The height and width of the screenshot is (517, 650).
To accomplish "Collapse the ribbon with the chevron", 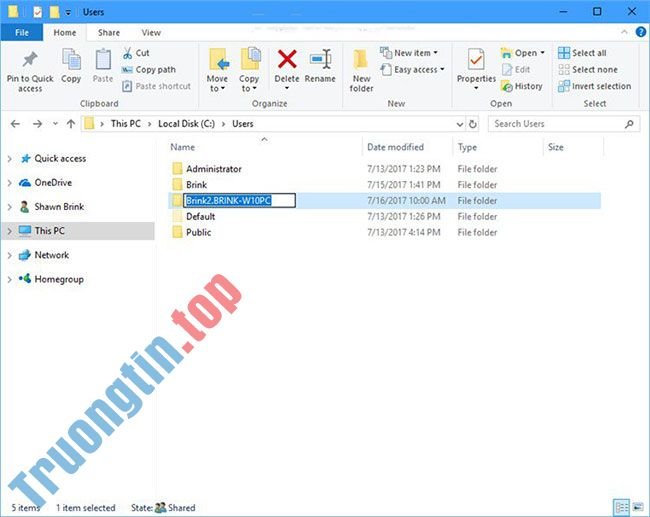I will pyautogui.click(x=624, y=32).
